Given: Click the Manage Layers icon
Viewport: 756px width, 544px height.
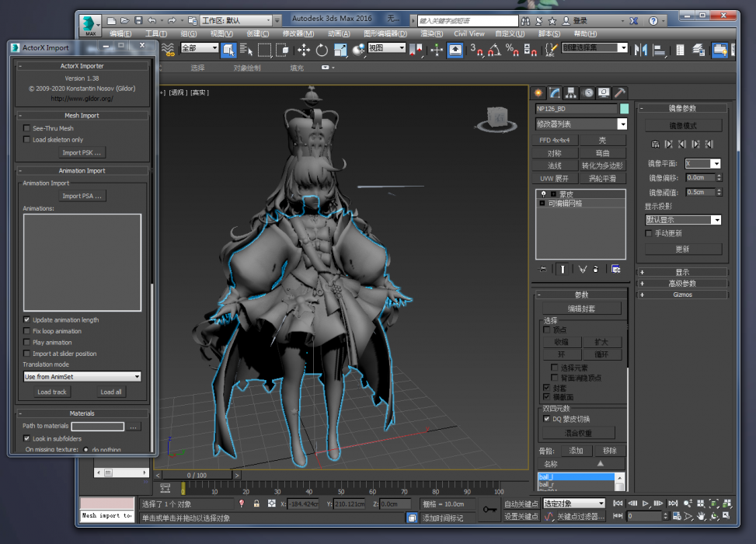Looking at the screenshot, I should point(699,50).
